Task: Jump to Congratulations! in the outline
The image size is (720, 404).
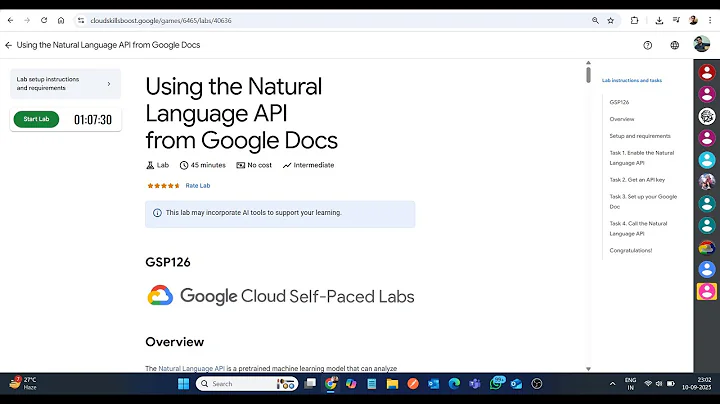Action: 630,251
